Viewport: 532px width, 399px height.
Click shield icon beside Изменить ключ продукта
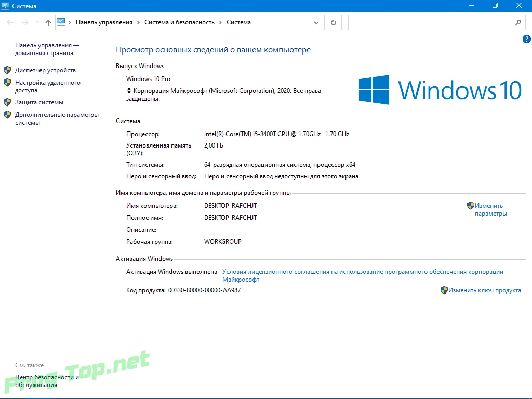(444, 290)
